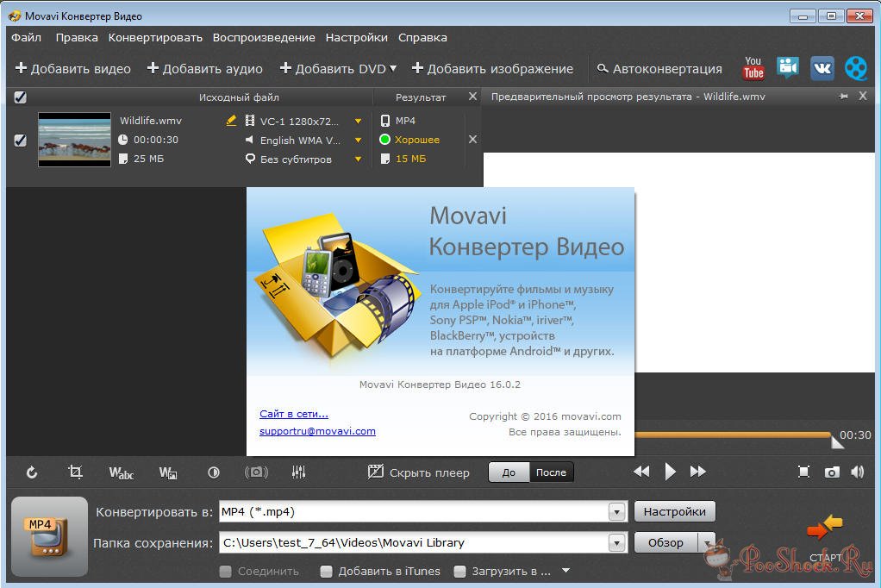Select the crop tool icon
This screenshot has width=881, height=588.
coord(76,472)
